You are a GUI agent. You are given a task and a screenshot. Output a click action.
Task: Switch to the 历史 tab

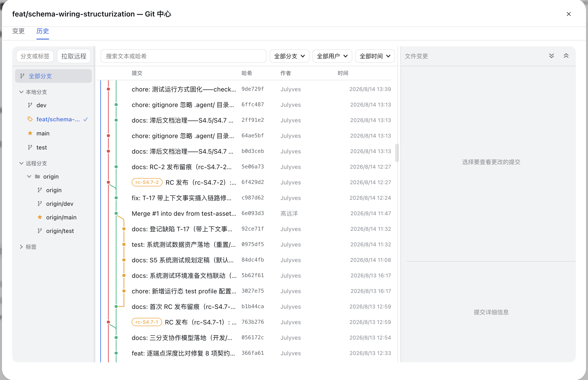(43, 31)
